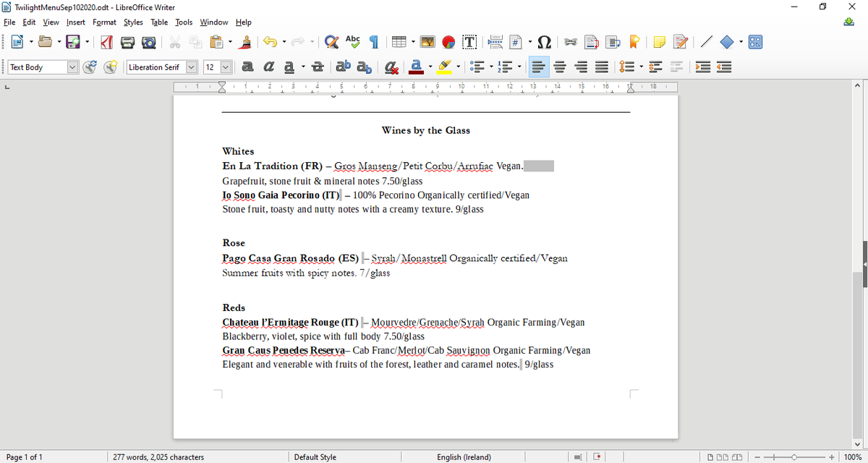This screenshot has width=868, height=463.
Task: Expand the Numbering list dropdown arrow
Action: (519, 67)
